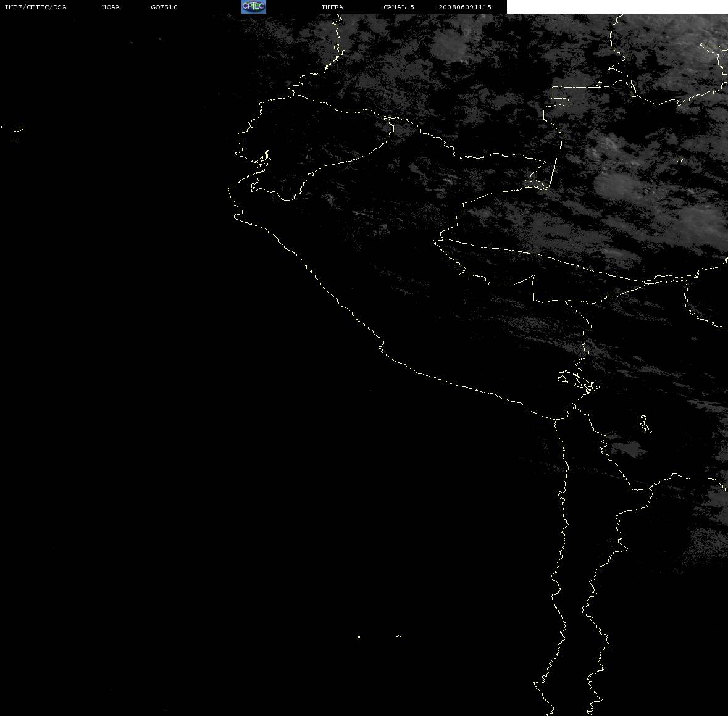Click the GOES10 satellite label
Viewport: 728px width, 716px height.
tap(164, 7)
